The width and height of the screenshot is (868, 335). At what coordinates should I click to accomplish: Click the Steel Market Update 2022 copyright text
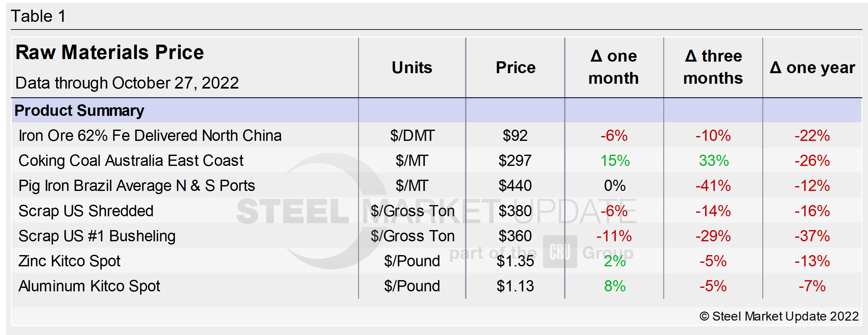click(x=779, y=316)
